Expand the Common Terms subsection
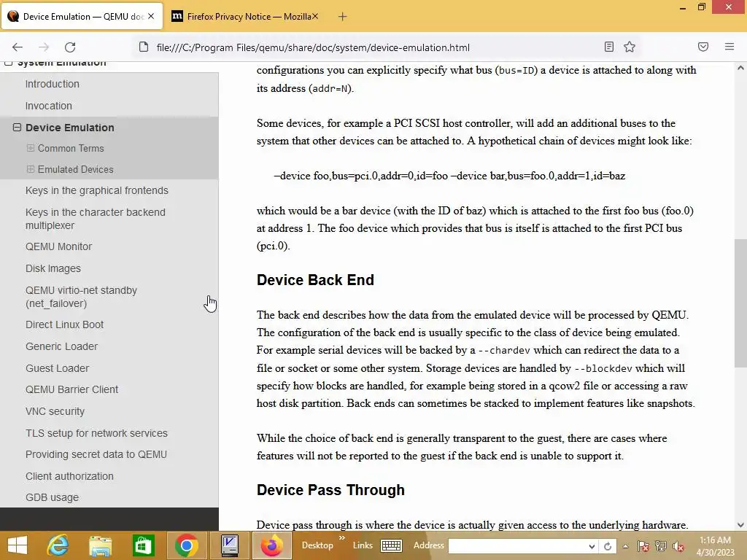 tap(31, 148)
